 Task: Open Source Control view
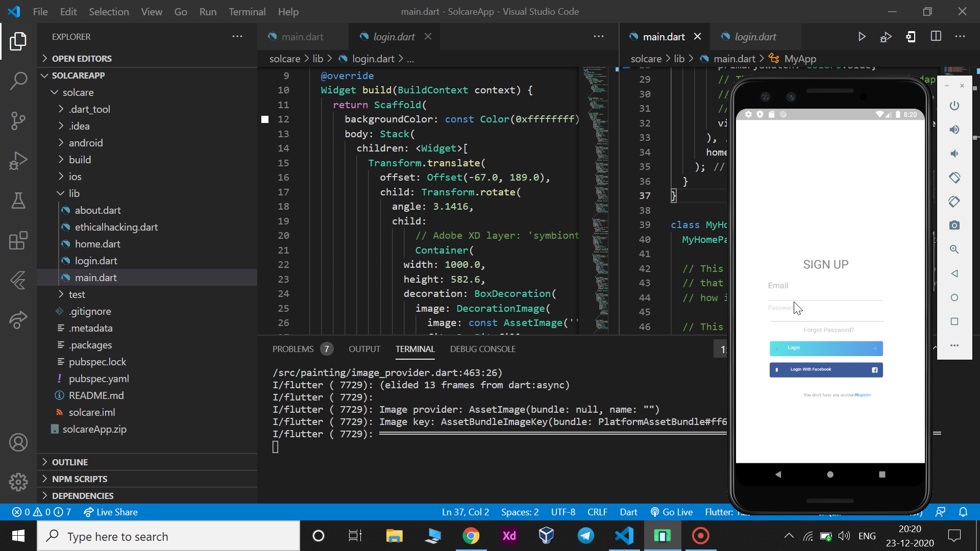(18, 121)
